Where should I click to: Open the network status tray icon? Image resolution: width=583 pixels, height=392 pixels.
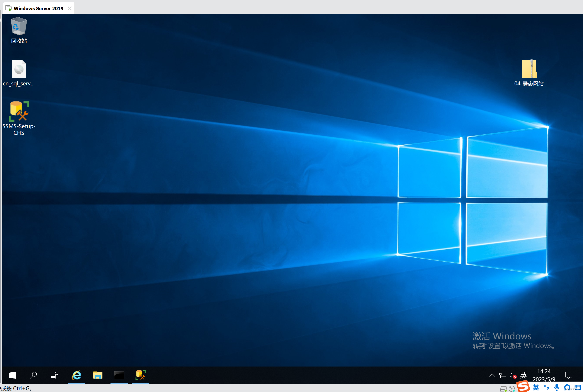tap(502, 375)
